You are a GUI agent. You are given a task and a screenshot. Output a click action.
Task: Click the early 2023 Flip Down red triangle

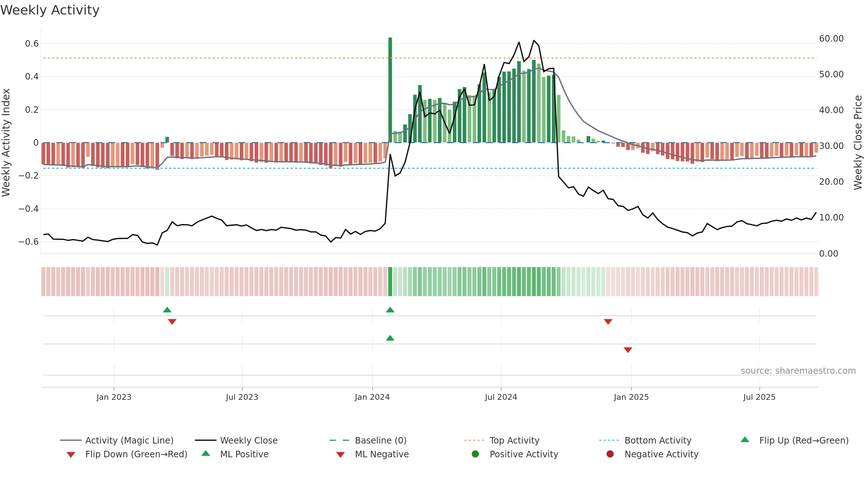click(172, 322)
